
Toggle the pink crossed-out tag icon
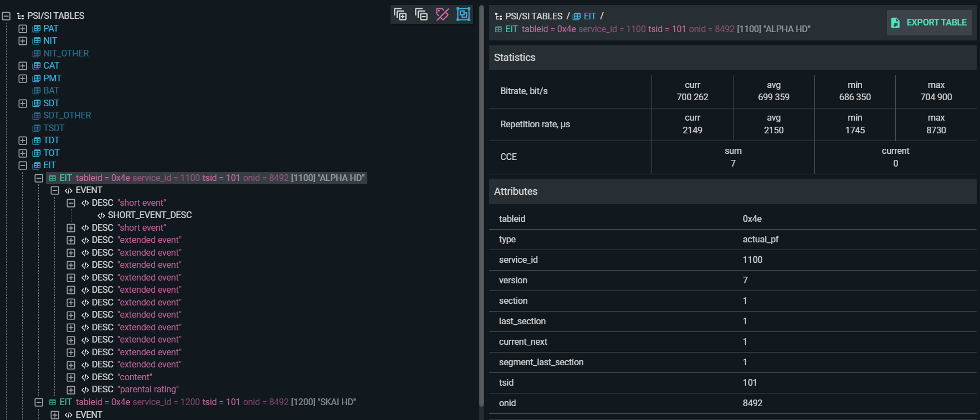442,14
